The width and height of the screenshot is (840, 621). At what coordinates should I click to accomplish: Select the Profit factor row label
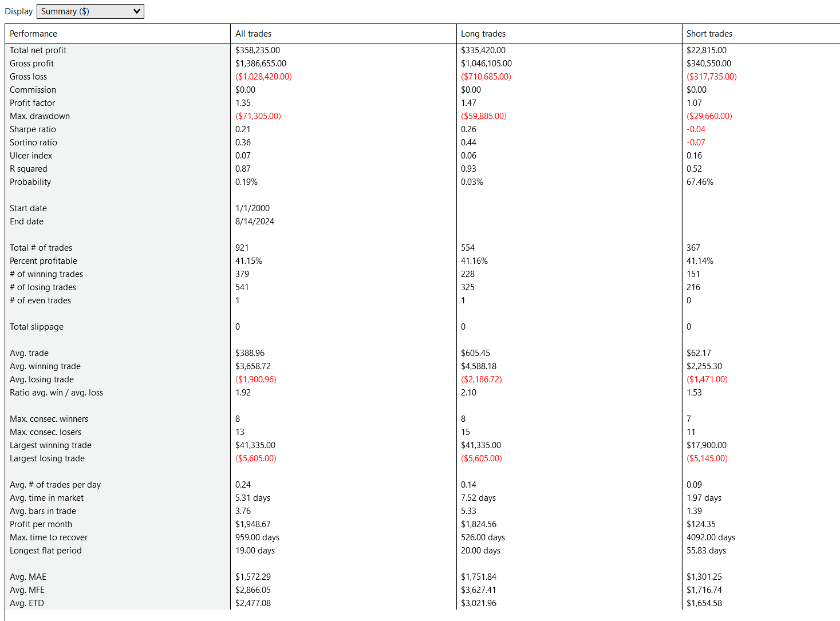pos(32,103)
